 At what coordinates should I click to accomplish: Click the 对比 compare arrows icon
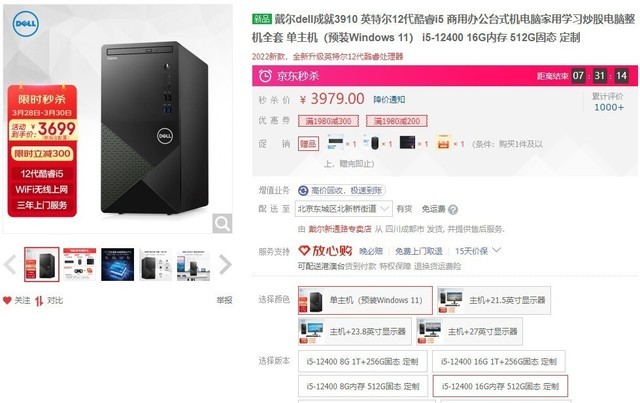(39, 301)
